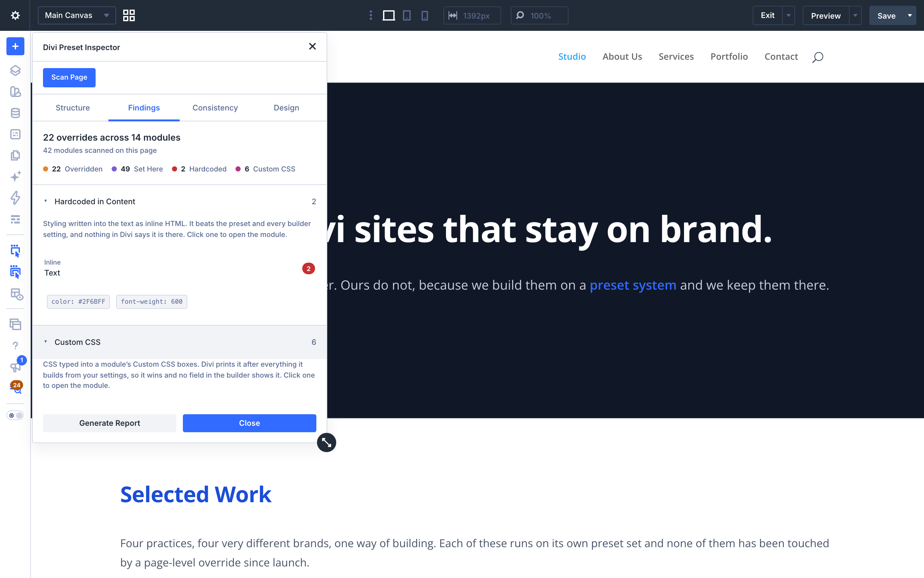
Task: Collapse the Hardcoded in Content section
Action: pos(179,201)
